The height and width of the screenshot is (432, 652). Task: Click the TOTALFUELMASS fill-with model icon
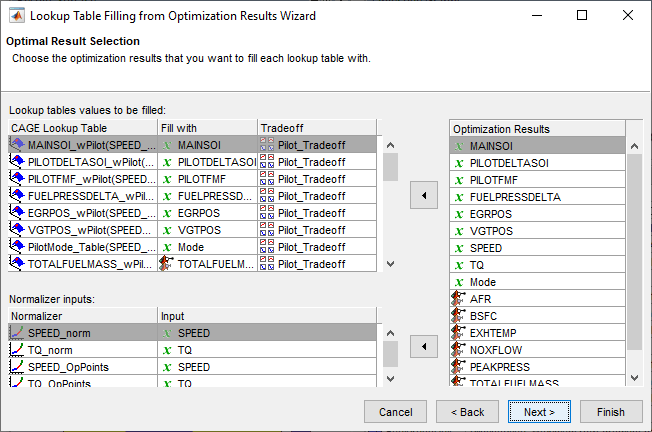click(x=167, y=263)
